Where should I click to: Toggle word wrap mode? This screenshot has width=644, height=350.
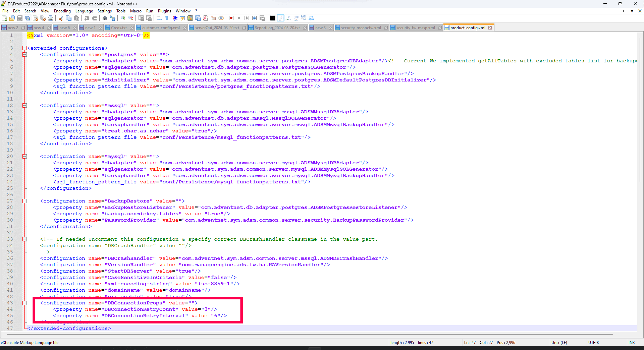point(159,18)
